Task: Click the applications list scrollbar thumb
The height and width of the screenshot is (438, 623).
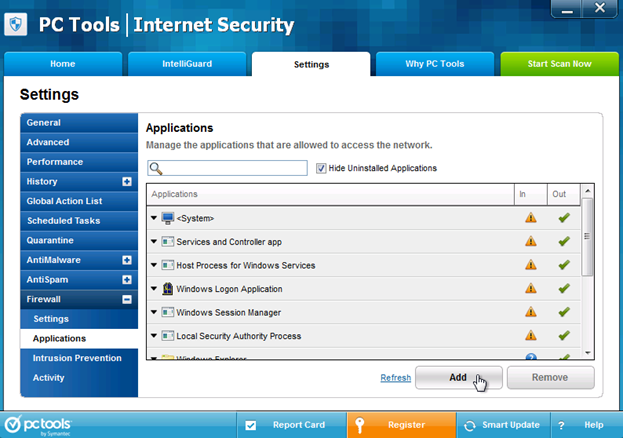Action: click(x=587, y=236)
